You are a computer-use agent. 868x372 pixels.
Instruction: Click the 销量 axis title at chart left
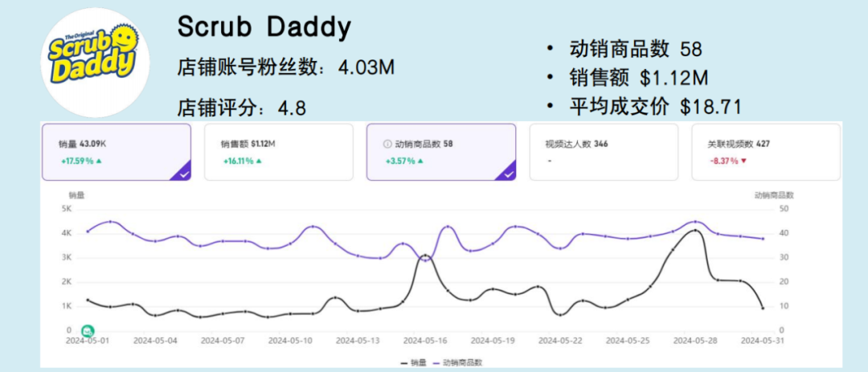76,195
